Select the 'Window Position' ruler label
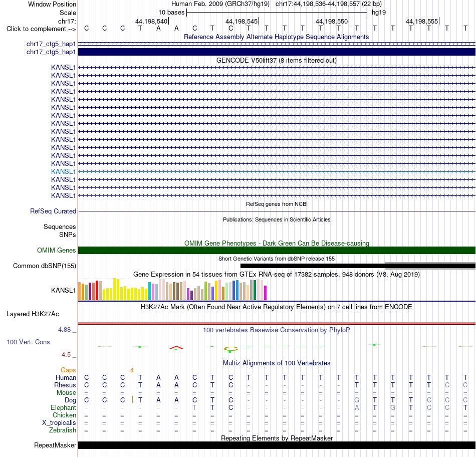The image size is (476, 457). [52, 4]
